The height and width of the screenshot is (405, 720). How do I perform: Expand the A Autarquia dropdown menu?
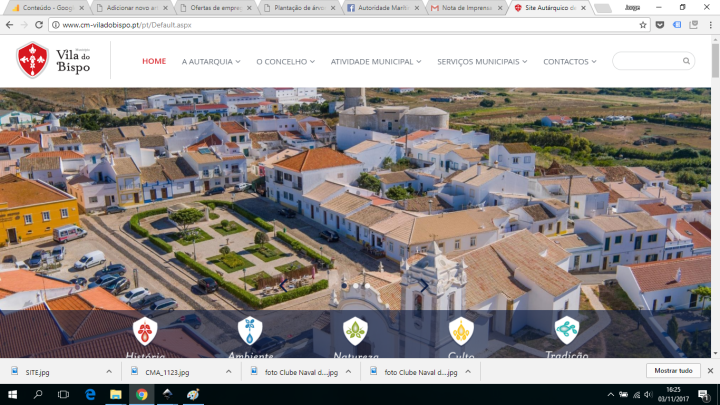point(211,62)
